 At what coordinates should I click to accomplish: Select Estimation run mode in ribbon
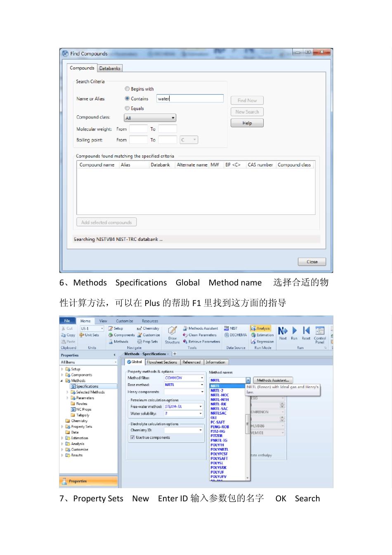(x=262, y=335)
